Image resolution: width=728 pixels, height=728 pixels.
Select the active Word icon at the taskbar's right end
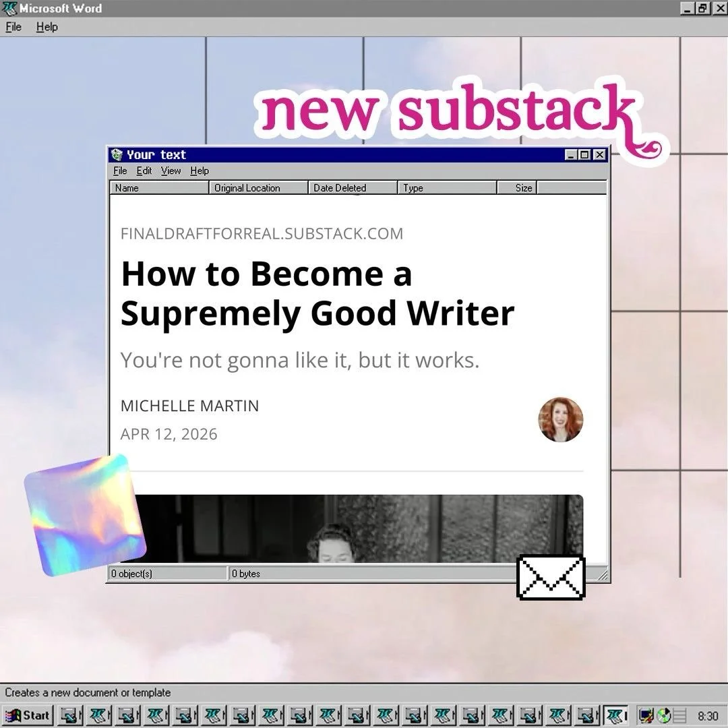pyautogui.click(x=614, y=715)
